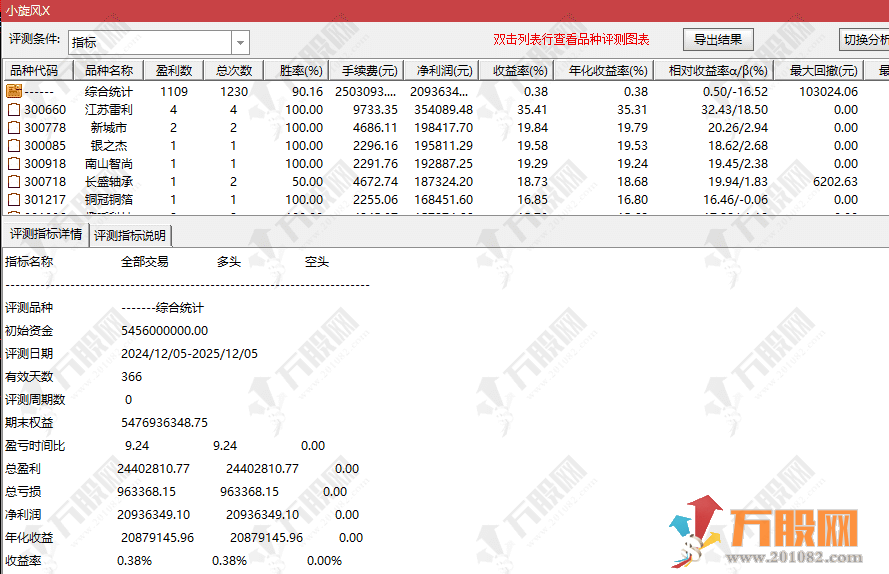Sort by the 净利润(元) column header

[441, 71]
